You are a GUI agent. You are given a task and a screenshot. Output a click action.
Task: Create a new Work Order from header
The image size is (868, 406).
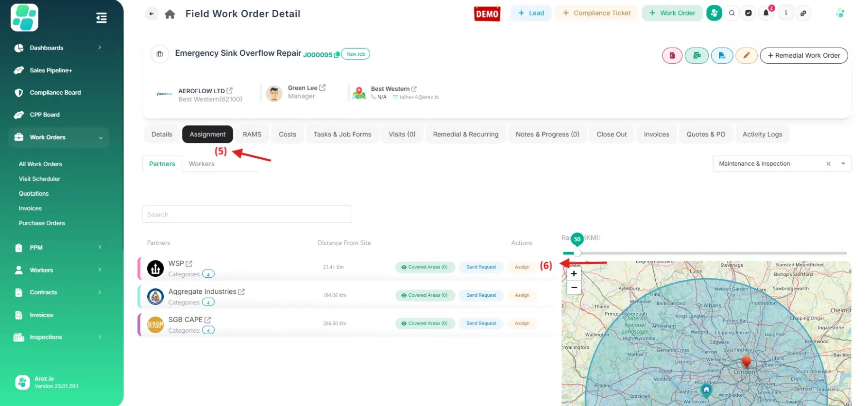[x=672, y=13]
